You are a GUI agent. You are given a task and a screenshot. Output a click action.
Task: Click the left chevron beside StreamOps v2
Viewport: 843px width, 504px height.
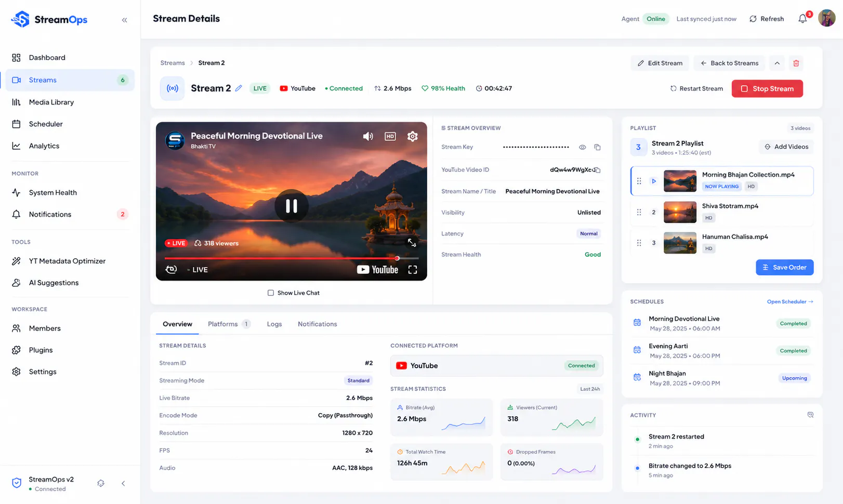pyautogui.click(x=123, y=483)
